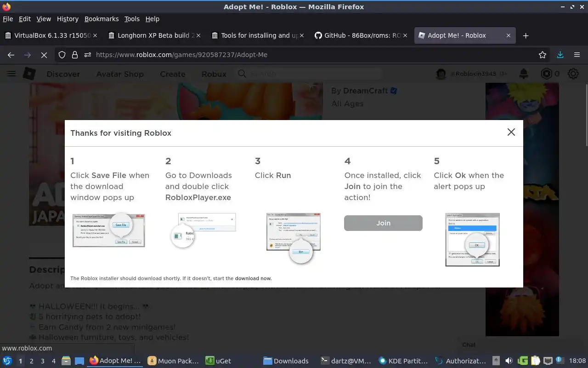View site security lock information
The width and height of the screenshot is (588, 368).
75,55
